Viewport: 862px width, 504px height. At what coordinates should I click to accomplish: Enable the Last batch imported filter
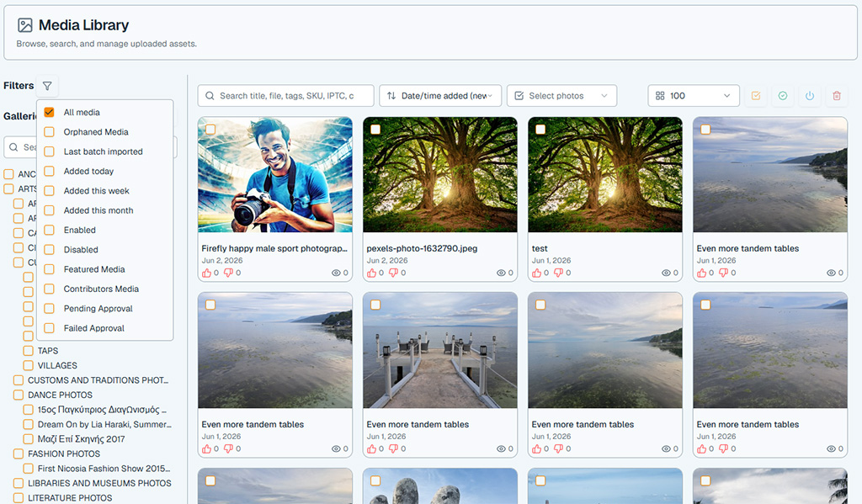[x=49, y=151]
